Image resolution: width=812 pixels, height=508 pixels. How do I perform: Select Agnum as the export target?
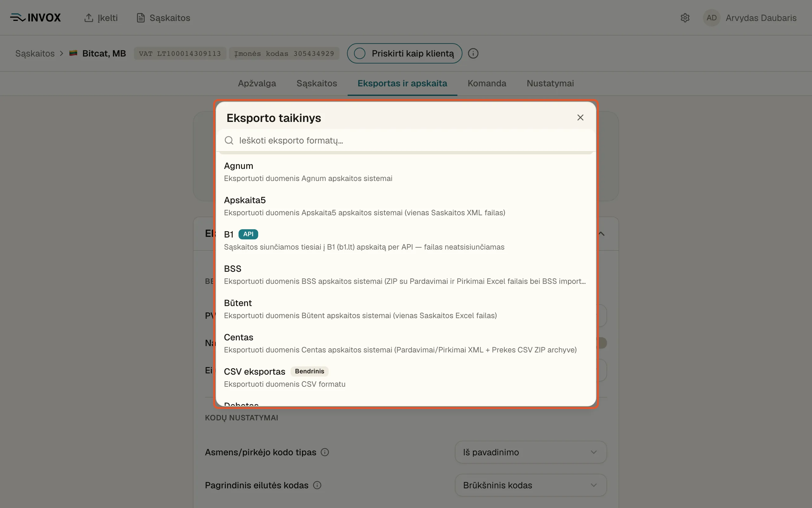pos(406,172)
